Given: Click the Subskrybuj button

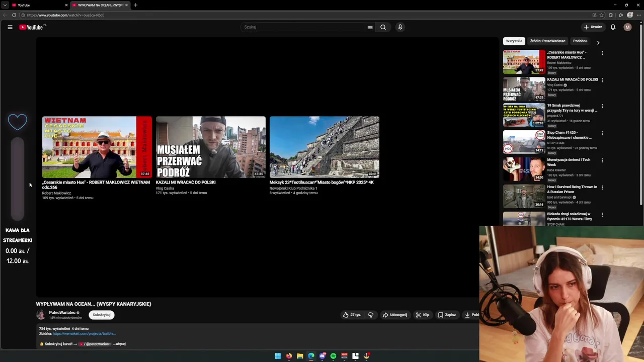Looking at the screenshot, I should point(102,315).
